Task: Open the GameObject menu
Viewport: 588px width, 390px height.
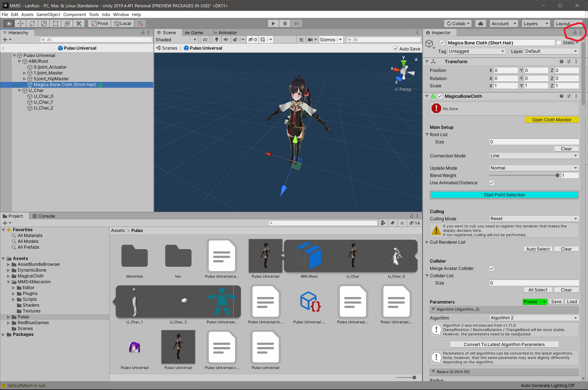Action: coord(48,14)
